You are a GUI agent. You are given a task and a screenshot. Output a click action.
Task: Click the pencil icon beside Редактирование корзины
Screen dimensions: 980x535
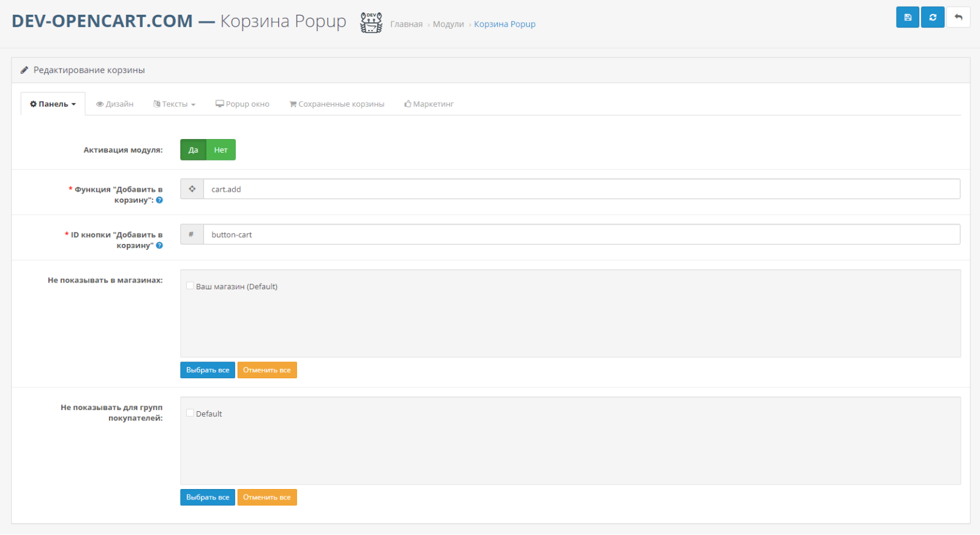coord(24,70)
